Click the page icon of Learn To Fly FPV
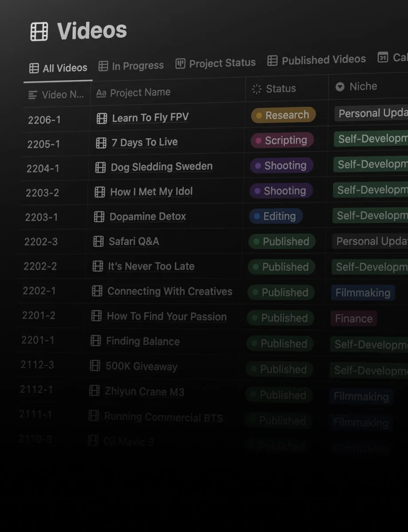The height and width of the screenshot is (532, 408). [102, 118]
